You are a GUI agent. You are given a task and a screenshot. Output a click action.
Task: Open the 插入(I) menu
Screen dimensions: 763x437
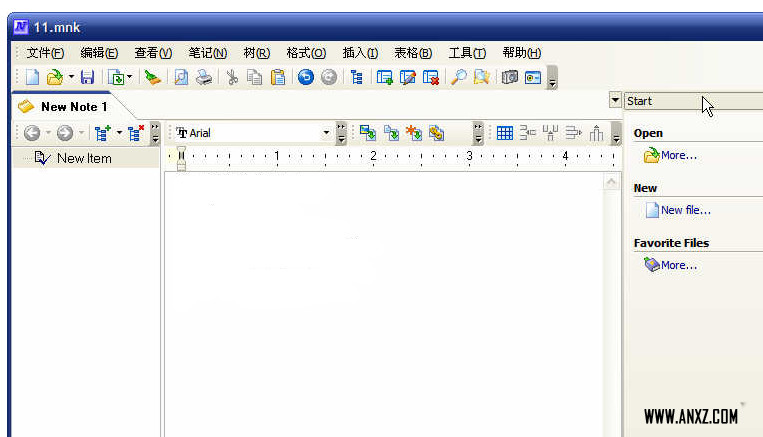[360, 53]
